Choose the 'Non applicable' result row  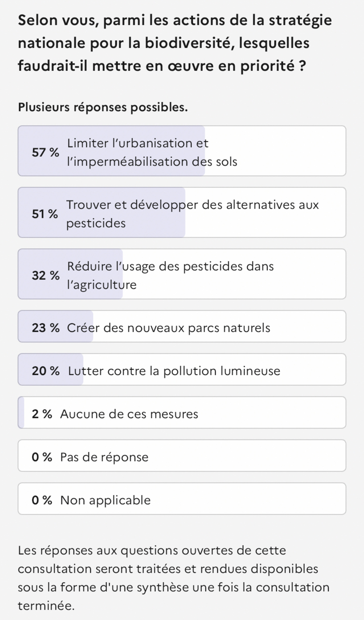click(105, 500)
